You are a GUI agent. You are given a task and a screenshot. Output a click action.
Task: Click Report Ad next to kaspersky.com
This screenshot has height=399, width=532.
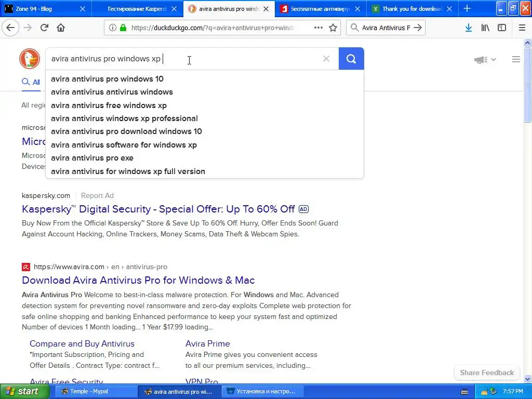[97, 195]
